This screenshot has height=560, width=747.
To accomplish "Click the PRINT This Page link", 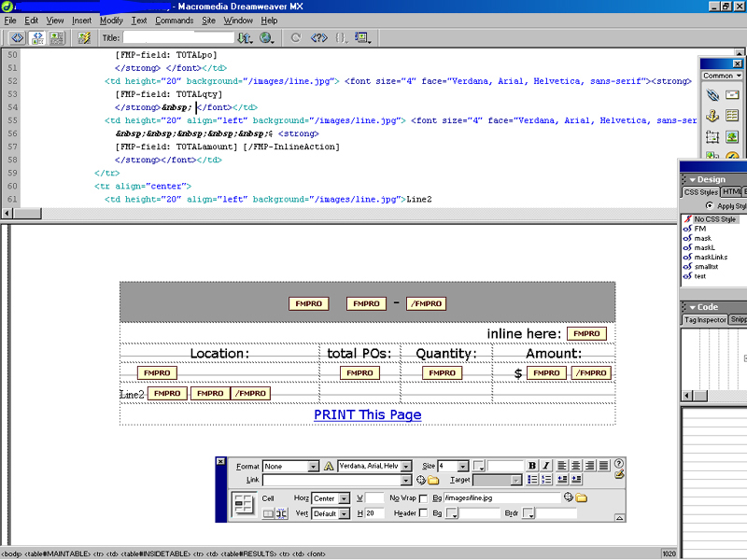I will (x=367, y=415).
